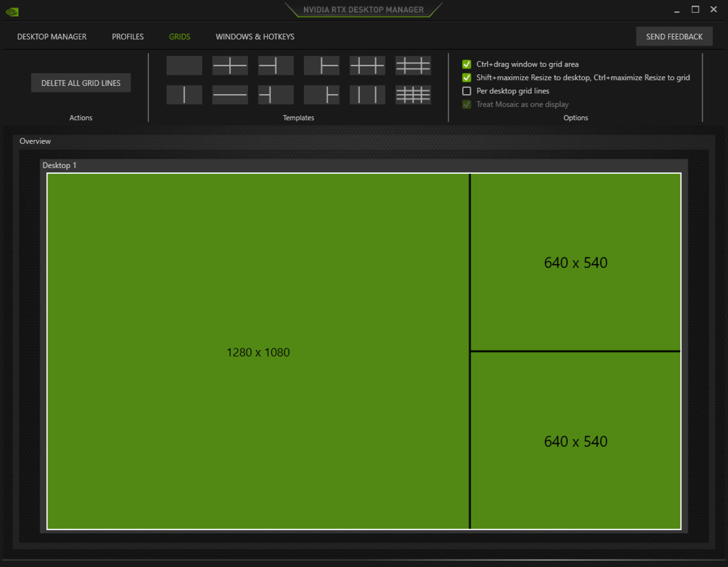Maximize the RTX Desktop Manager window
The image size is (728, 567).
696,10
